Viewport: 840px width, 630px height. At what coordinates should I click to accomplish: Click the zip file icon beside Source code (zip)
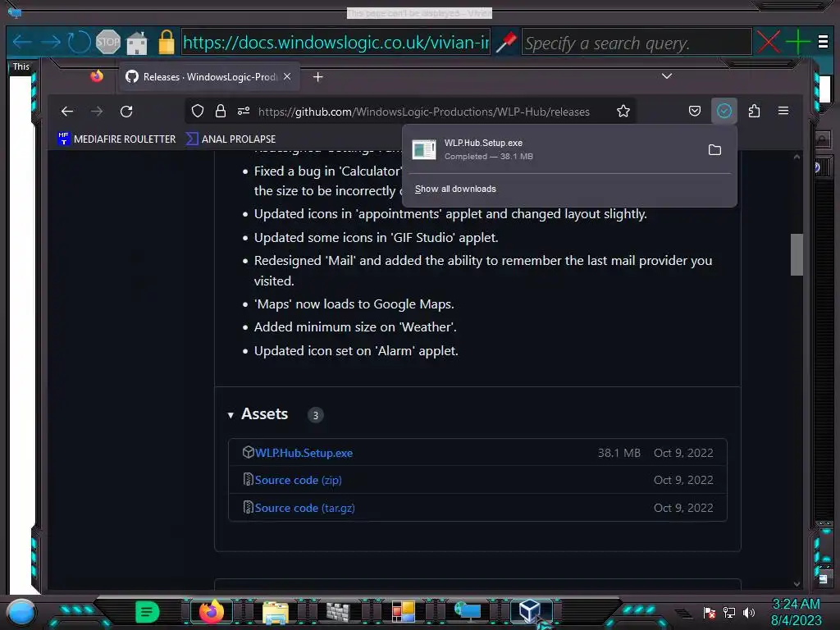pyautogui.click(x=248, y=479)
